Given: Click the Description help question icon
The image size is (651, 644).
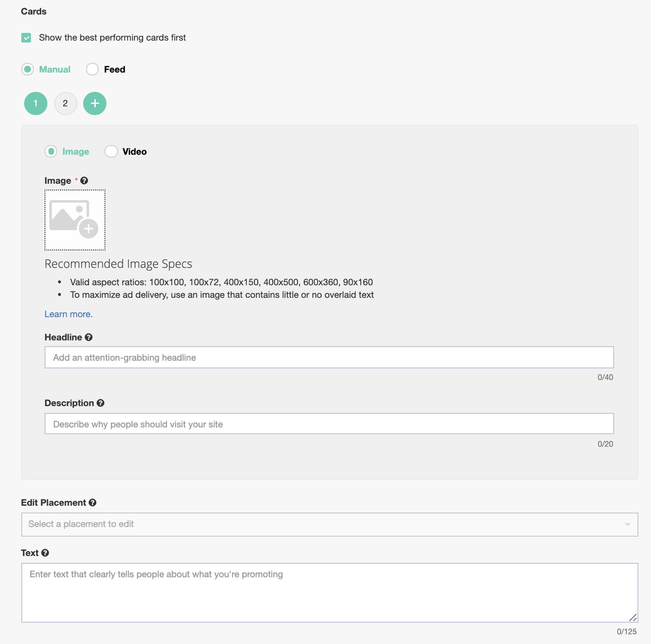Looking at the screenshot, I should click(101, 403).
